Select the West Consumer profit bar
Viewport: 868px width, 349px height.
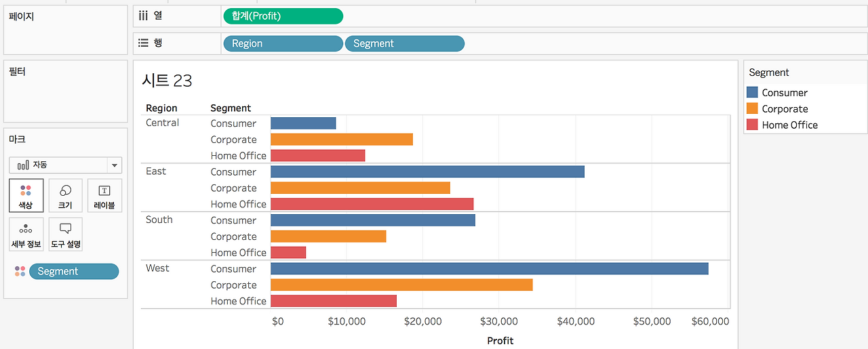tap(490, 268)
